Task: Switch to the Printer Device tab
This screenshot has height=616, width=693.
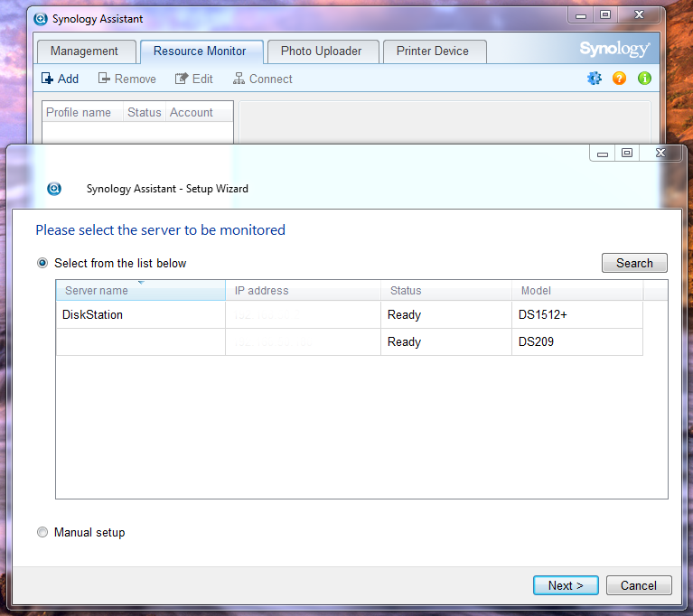Action: (435, 51)
